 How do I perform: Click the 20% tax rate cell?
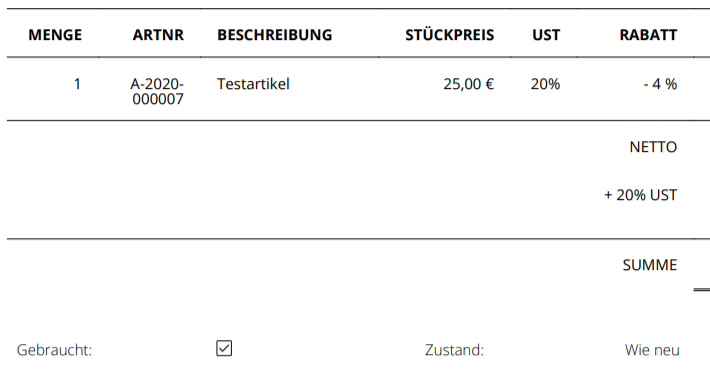click(x=546, y=84)
